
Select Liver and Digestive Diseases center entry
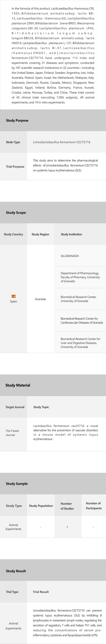(80, 343)
